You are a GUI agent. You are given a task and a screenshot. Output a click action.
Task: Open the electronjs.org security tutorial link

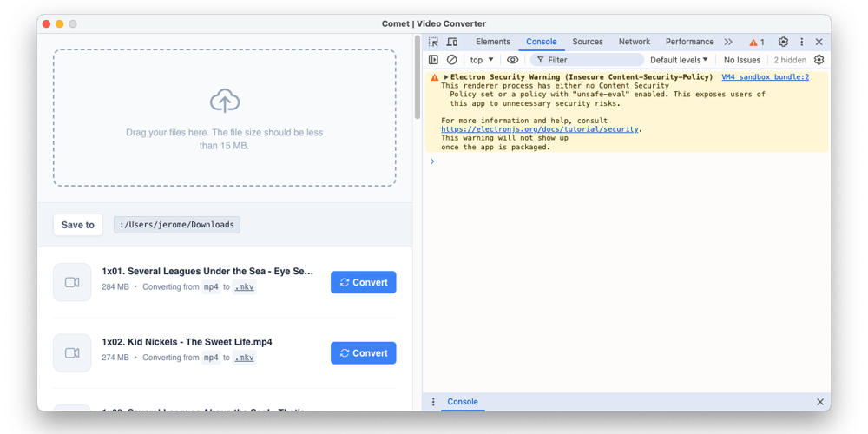coord(540,129)
